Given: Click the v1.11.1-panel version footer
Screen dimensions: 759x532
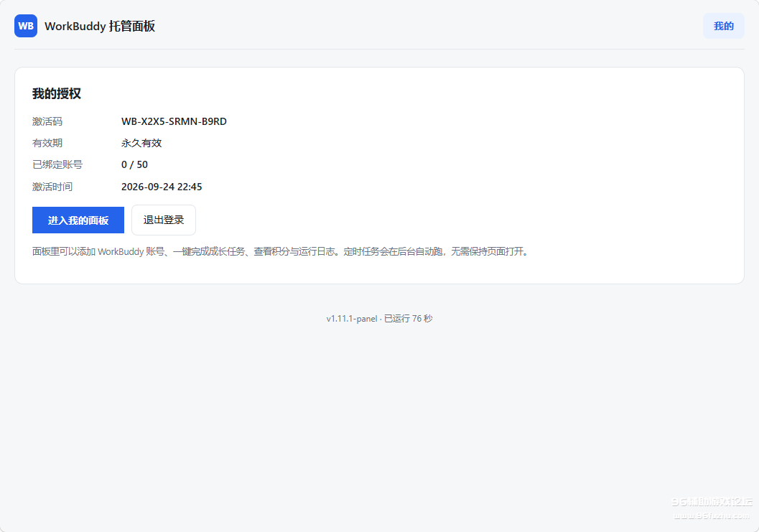Looking at the screenshot, I should [x=379, y=319].
